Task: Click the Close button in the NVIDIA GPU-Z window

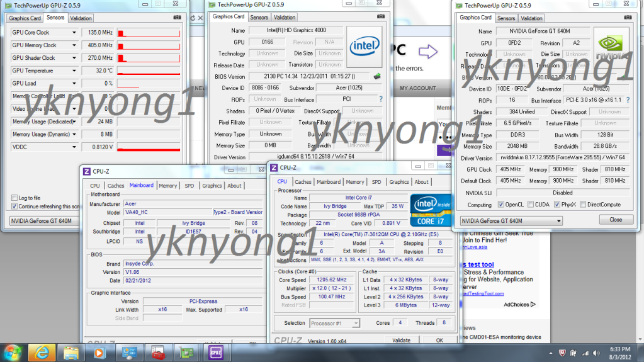Action: click(x=616, y=220)
